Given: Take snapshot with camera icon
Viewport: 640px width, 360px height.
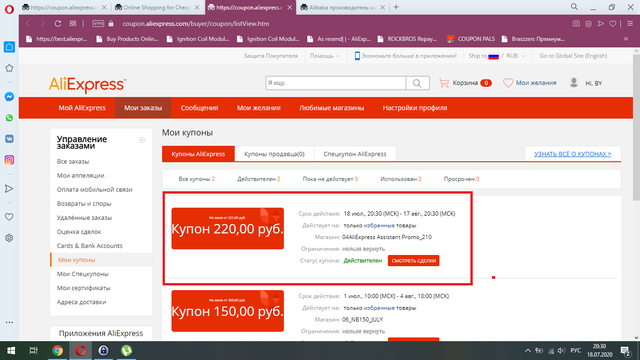Looking at the screenshot, I should pyautogui.click(x=576, y=24).
